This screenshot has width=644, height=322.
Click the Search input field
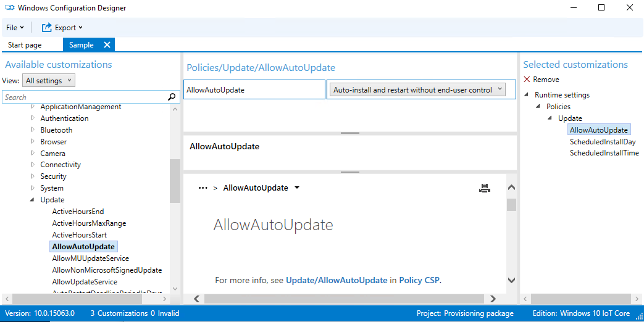tap(84, 97)
